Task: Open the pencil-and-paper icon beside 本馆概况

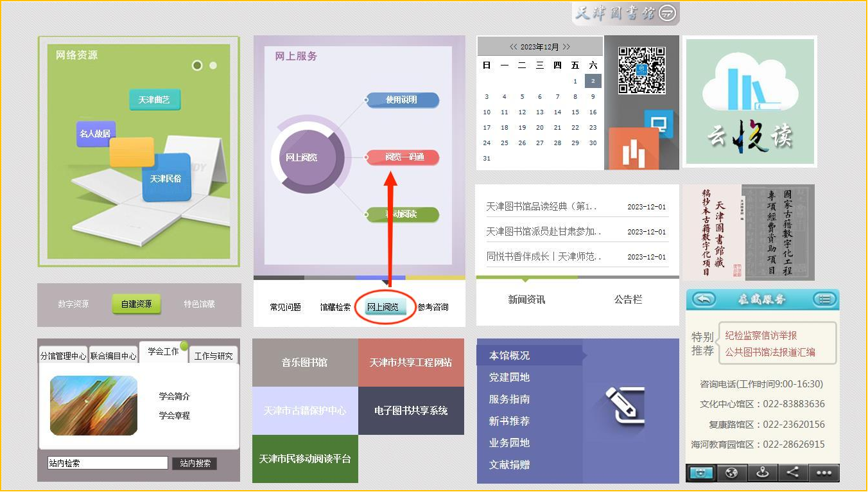Action: (x=620, y=406)
